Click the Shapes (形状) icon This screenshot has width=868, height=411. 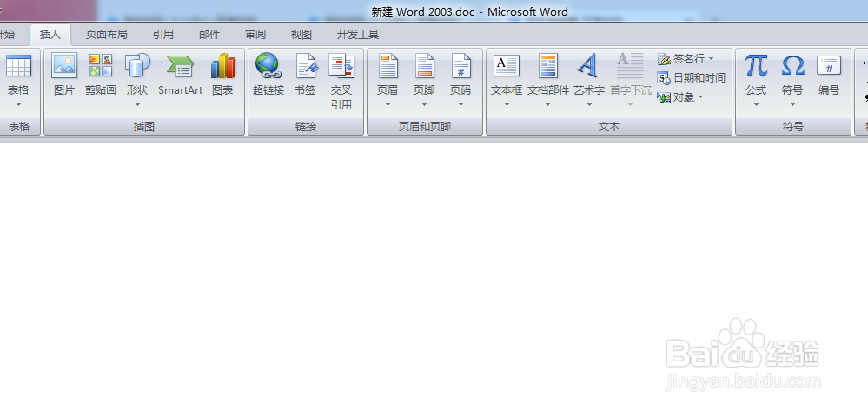coord(137,66)
